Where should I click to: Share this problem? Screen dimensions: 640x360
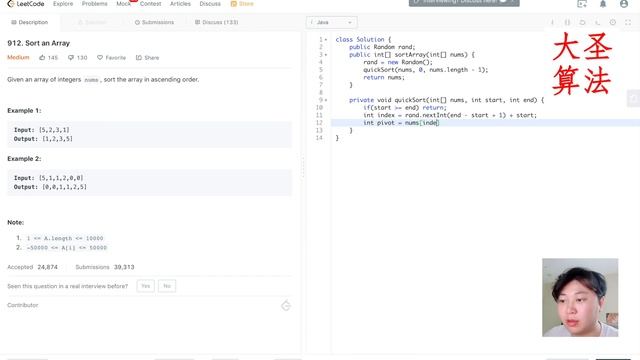pyautogui.click(x=147, y=58)
